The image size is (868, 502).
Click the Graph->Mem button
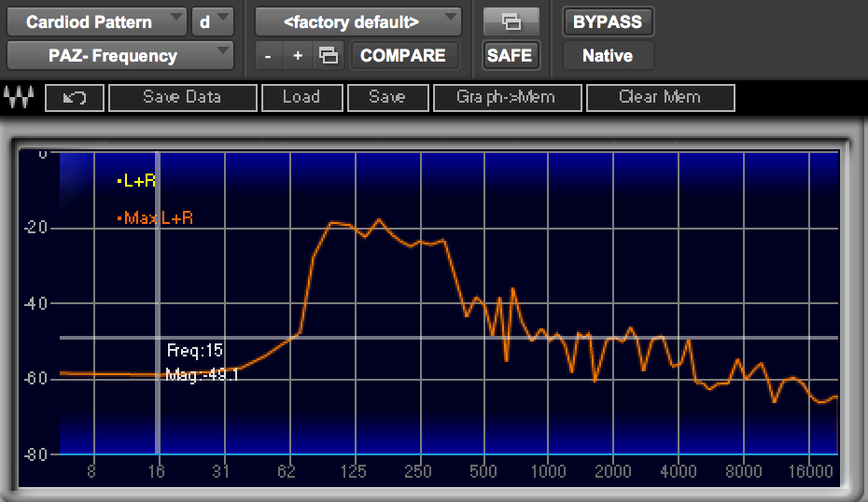point(507,97)
